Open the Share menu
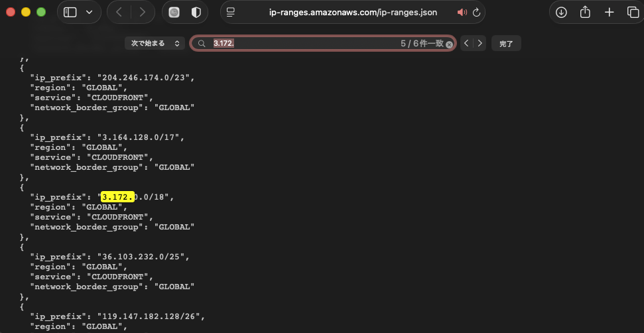 (585, 12)
